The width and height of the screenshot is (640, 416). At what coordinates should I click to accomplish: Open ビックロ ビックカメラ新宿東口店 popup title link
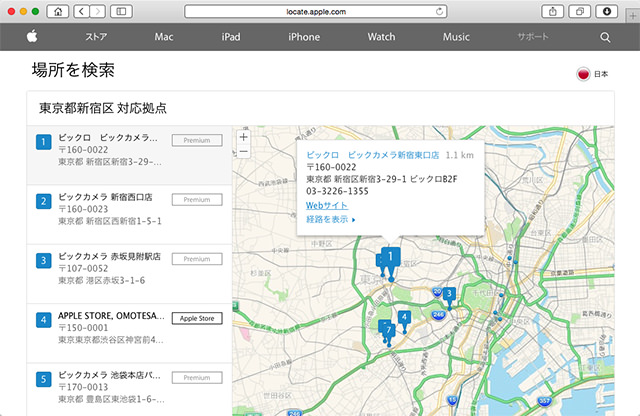(x=373, y=155)
